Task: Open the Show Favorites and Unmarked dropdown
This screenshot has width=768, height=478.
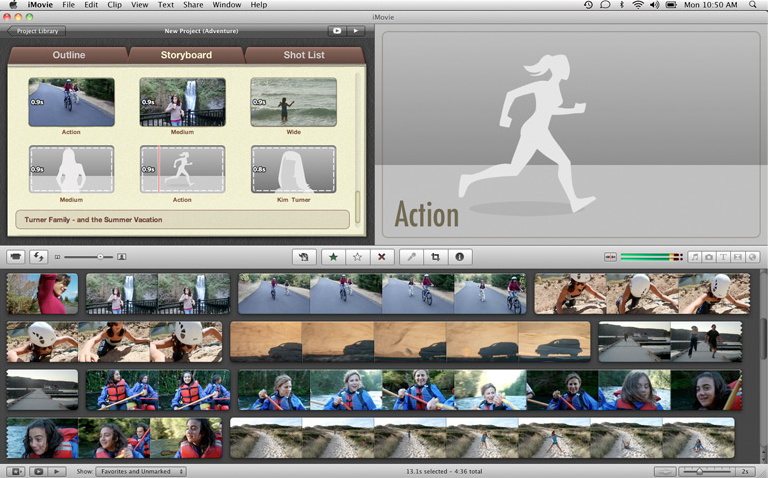Action: 141,471
